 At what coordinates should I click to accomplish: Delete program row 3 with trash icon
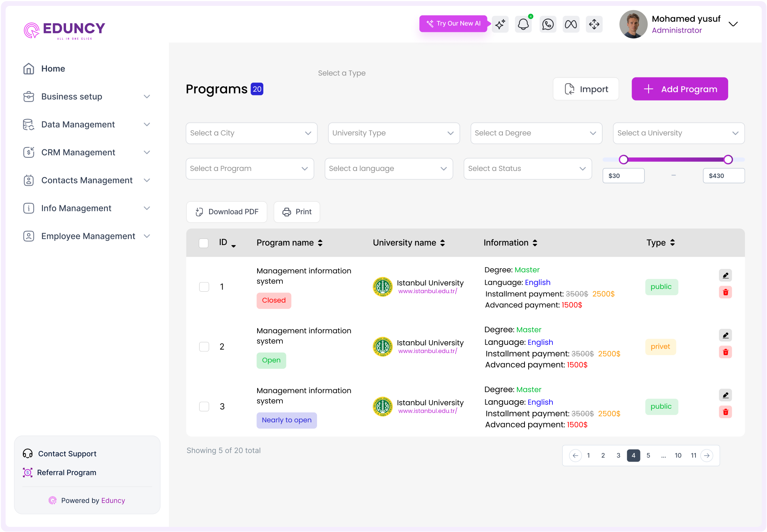coord(726,412)
